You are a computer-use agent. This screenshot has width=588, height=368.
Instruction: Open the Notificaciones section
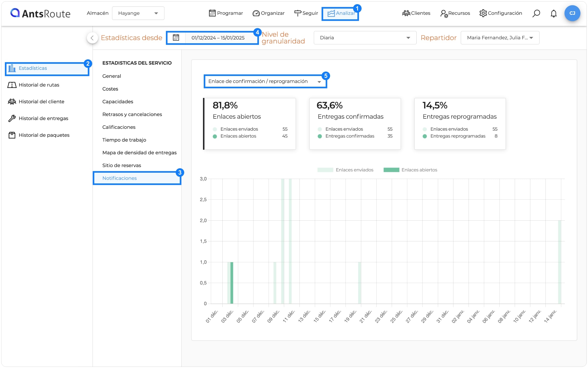[137, 178]
